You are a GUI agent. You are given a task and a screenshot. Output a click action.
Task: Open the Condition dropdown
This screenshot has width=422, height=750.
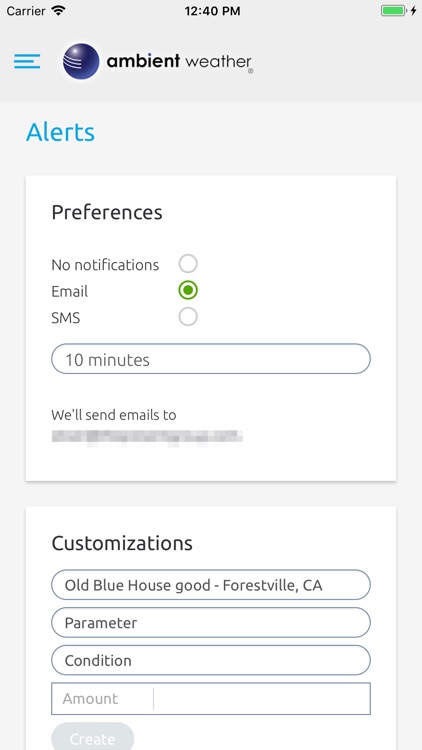pyautogui.click(x=211, y=660)
